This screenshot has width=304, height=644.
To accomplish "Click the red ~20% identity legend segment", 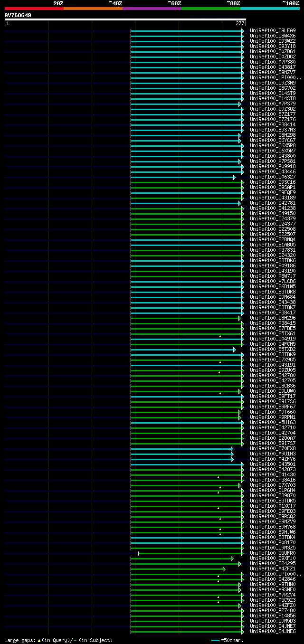I will [34, 9].
